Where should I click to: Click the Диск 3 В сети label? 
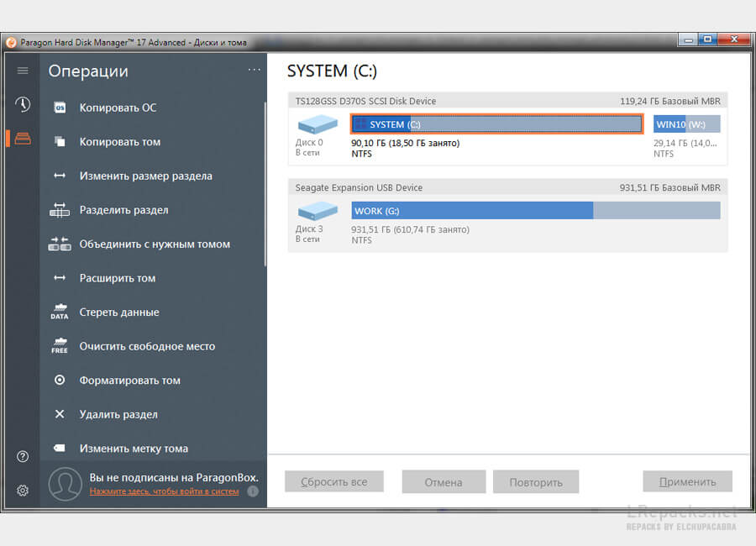tap(309, 234)
